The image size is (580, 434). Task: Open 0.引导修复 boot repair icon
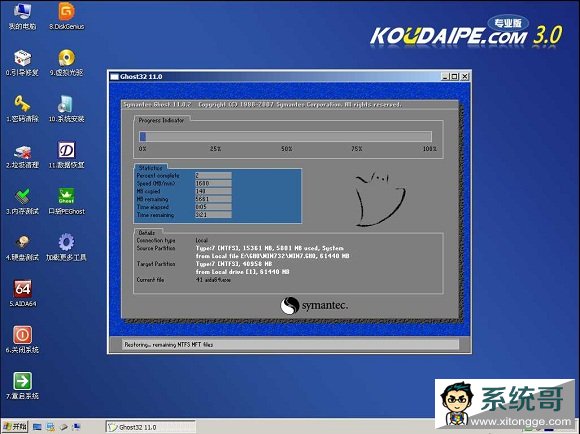22,63
